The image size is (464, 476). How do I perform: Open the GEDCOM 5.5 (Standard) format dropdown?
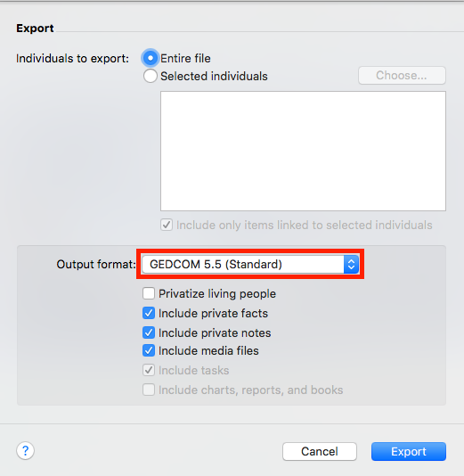click(250, 265)
